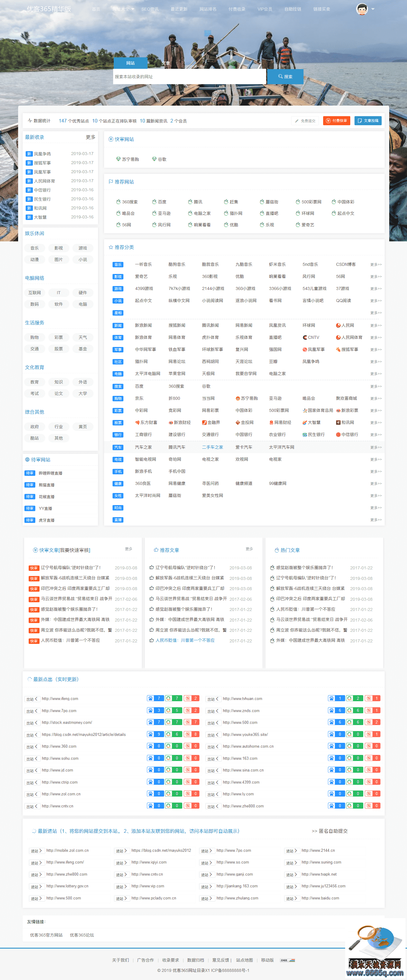Open the 人民网 favicon link in the 新闻 row
The width and height of the screenshot is (407, 980).
coord(345,325)
